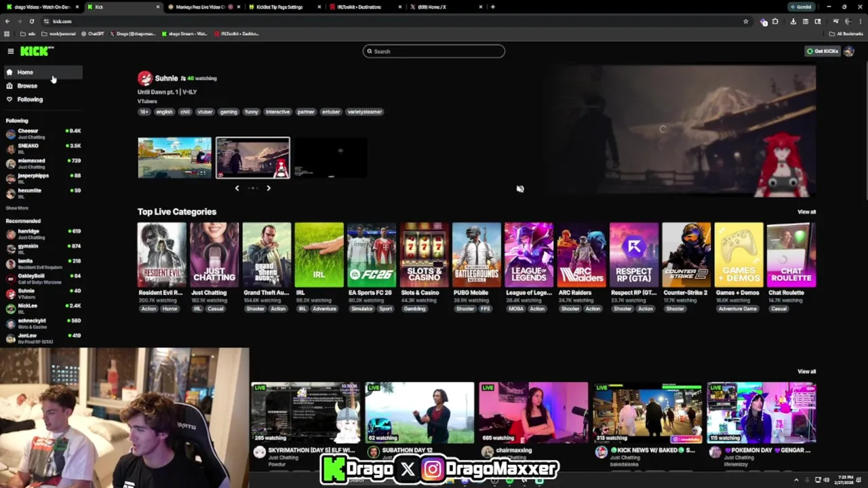Open the hamburger sidebar menu
The height and width of the screenshot is (488, 868).
[x=10, y=52]
